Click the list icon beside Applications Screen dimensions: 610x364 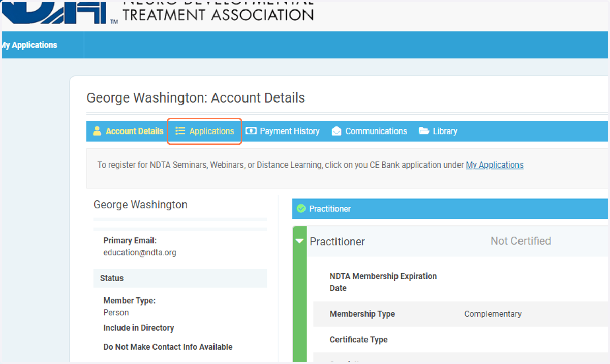point(180,131)
